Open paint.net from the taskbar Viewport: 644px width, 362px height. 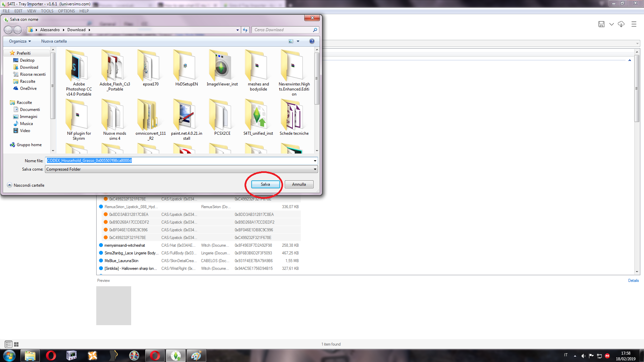tap(196, 355)
